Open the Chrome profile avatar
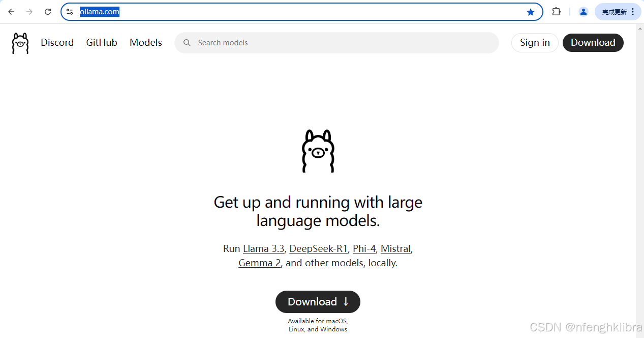The width and height of the screenshot is (644, 338). click(x=584, y=12)
